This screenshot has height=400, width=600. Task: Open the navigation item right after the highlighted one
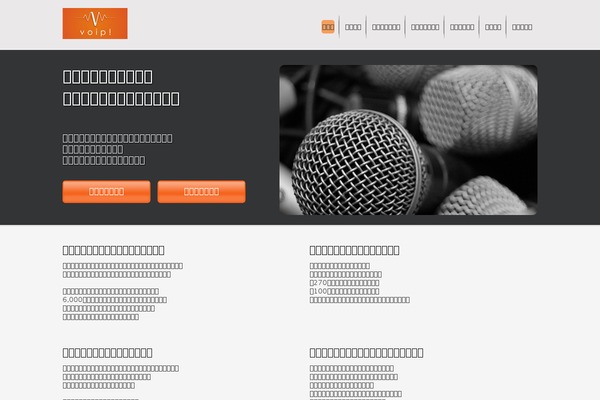click(353, 27)
